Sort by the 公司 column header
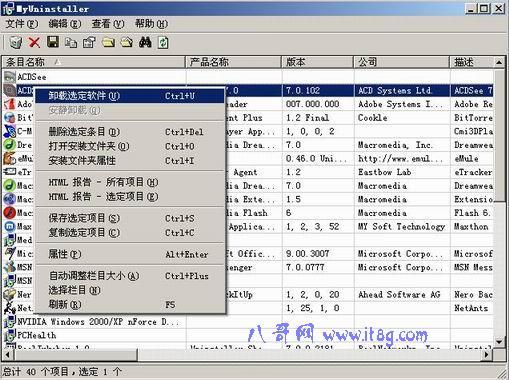The image size is (509, 380). coord(402,62)
